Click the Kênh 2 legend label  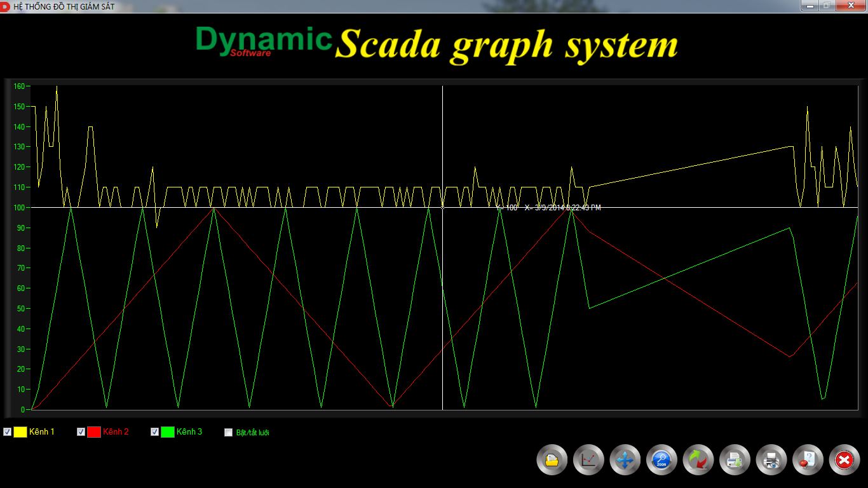(116, 432)
